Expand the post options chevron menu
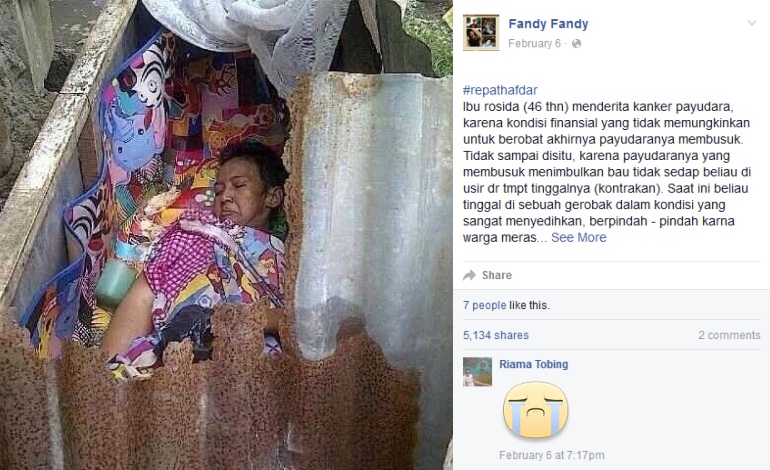The image size is (770, 470). point(752,23)
